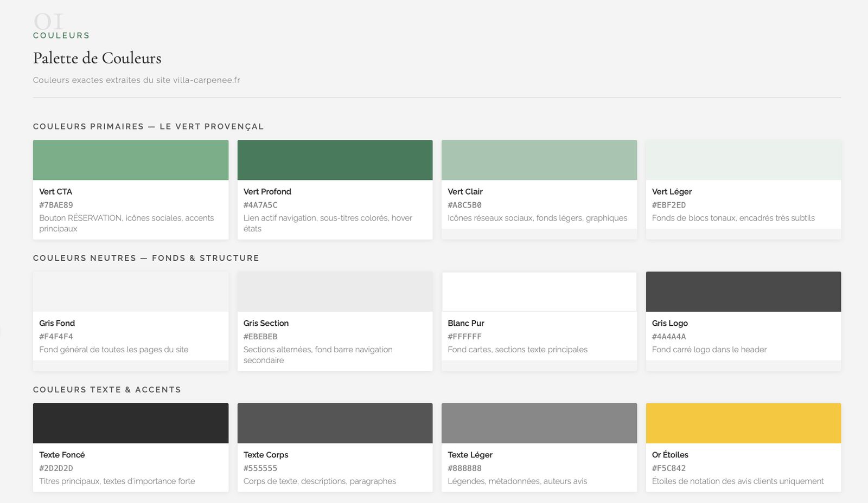The width and height of the screenshot is (868, 503).
Task: Click the Palette de Couleurs heading
Action: (x=97, y=58)
